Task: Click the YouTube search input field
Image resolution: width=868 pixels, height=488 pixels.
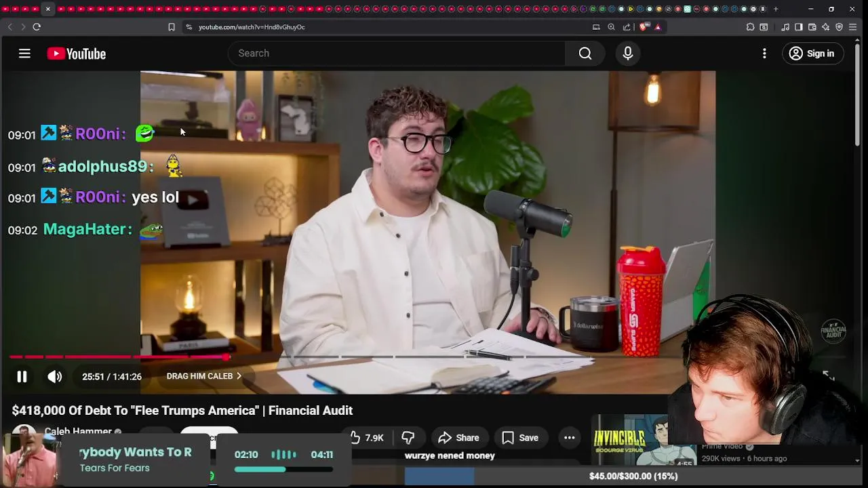Action: click(x=397, y=54)
